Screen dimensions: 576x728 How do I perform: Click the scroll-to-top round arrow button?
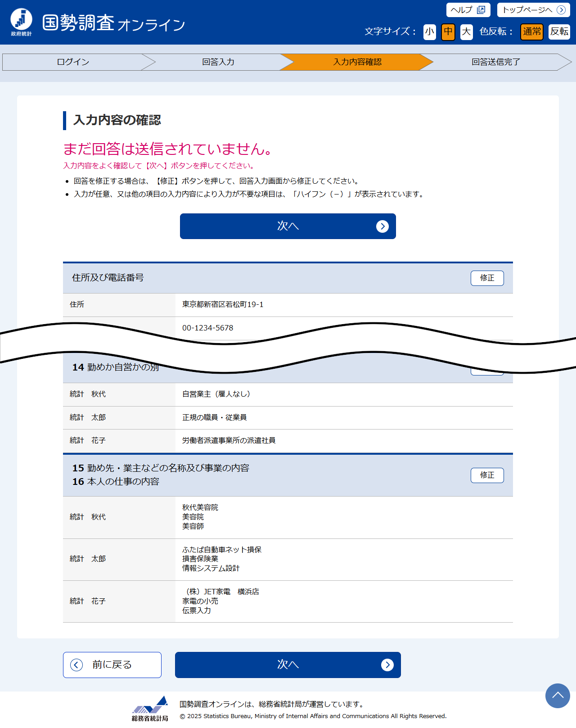(558, 696)
